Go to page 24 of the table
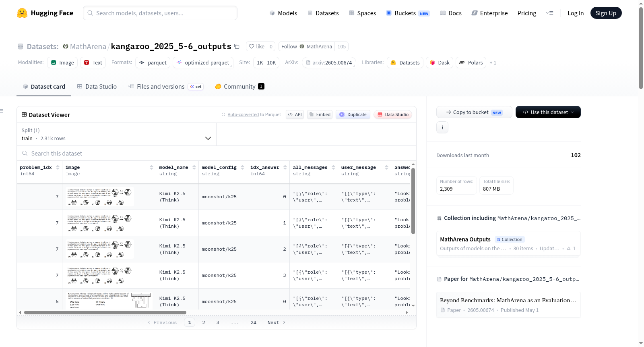This screenshot has width=644, height=347. tap(254, 322)
